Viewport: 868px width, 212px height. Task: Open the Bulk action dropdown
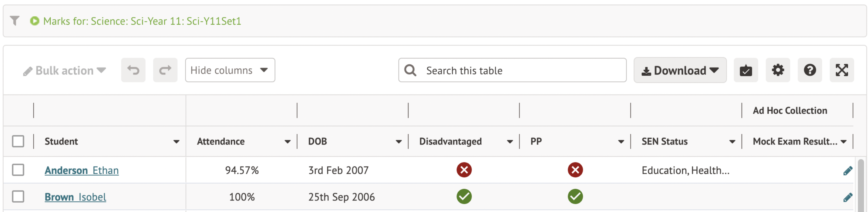click(x=64, y=70)
